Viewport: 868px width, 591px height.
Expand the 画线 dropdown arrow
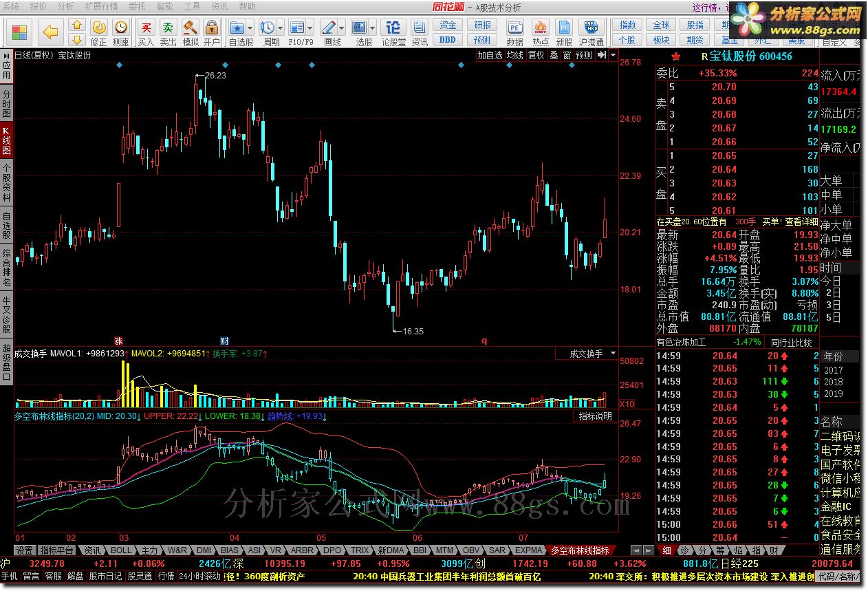point(342,28)
